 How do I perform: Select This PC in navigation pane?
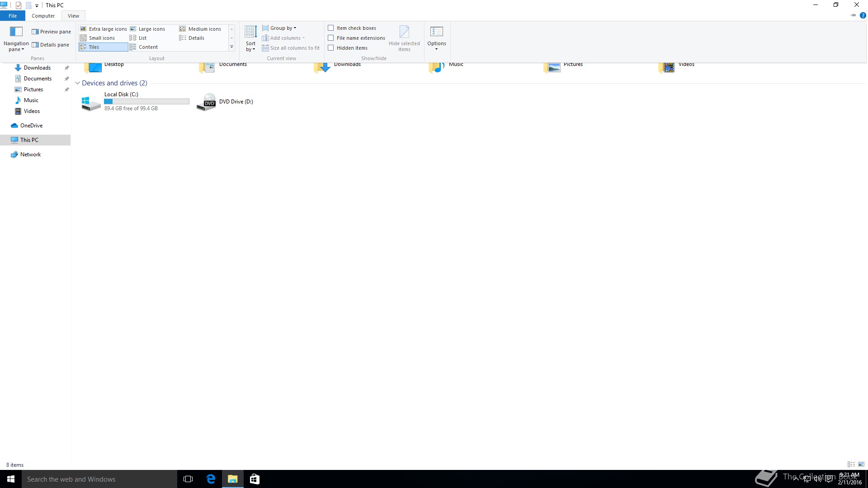pos(35,140)
